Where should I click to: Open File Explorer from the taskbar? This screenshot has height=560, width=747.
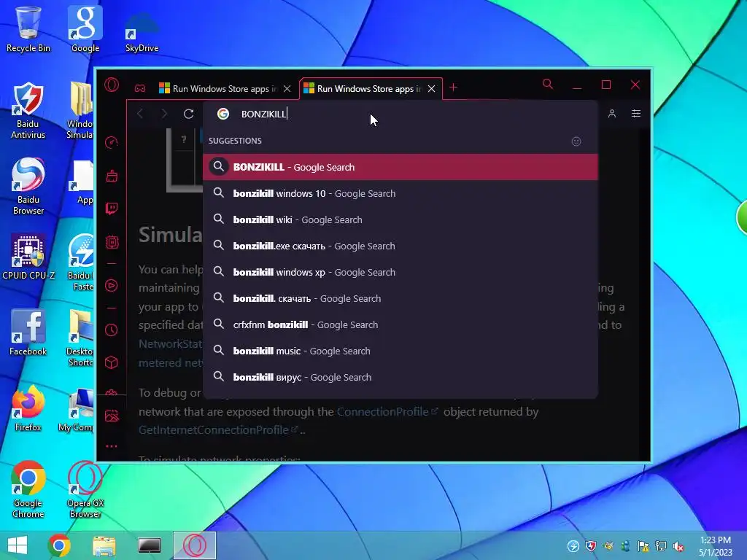pos(104,545)
